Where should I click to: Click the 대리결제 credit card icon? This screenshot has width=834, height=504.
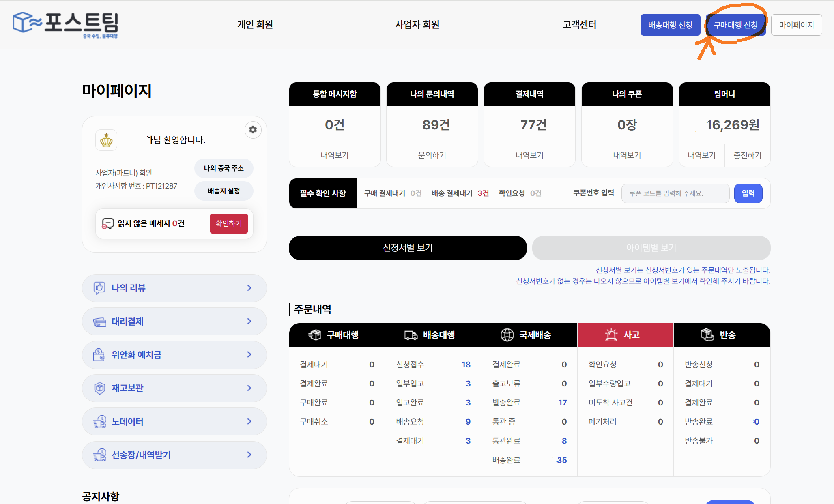[99, 322]
